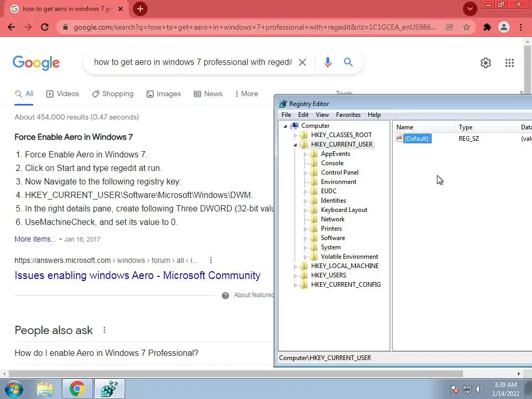This screenshot has width=532, height=399.
Task: Select the HKEY_CURRENT_CONFIG hive
Action: click(x=345, y=284)
